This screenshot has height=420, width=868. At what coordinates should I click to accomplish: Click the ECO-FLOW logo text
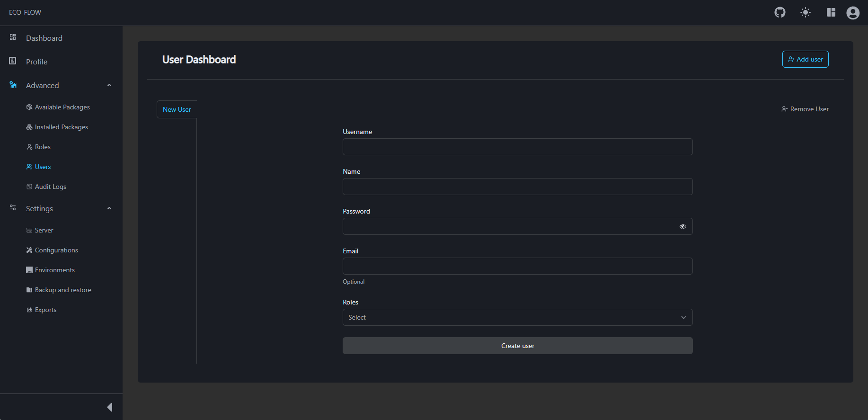click(x=25, y=12)
